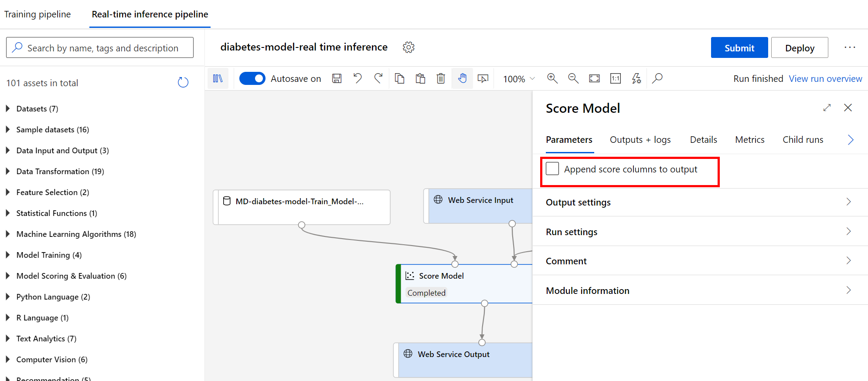Click the zoom in magnifier icon
Image resolution: width=868 pixels, height=381 pixels.
552,78
